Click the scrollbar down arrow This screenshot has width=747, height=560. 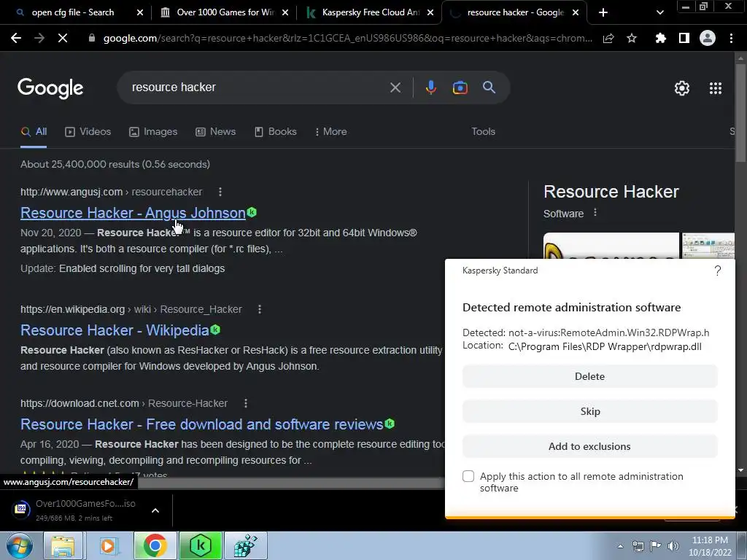(741, 470)
